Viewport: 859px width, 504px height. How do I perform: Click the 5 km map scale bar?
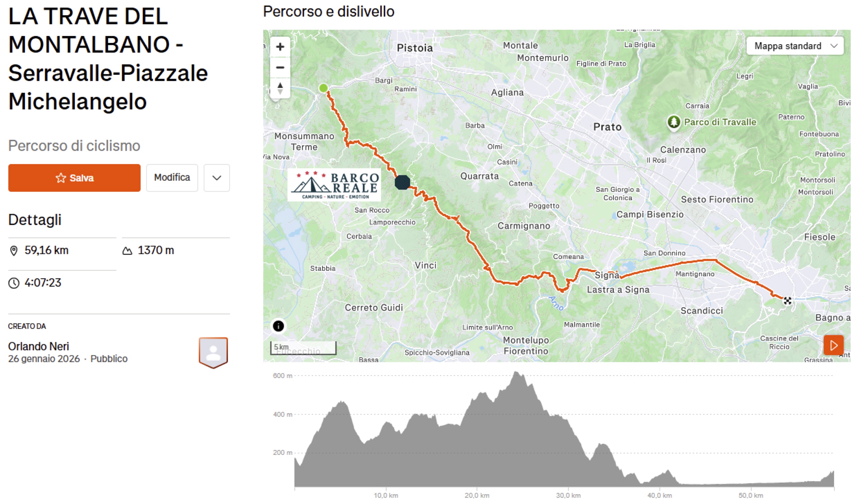coord(303,348)
